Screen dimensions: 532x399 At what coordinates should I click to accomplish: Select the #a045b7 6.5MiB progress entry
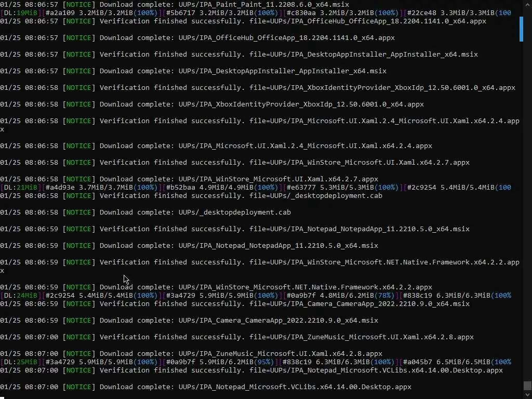pos(455,362)
